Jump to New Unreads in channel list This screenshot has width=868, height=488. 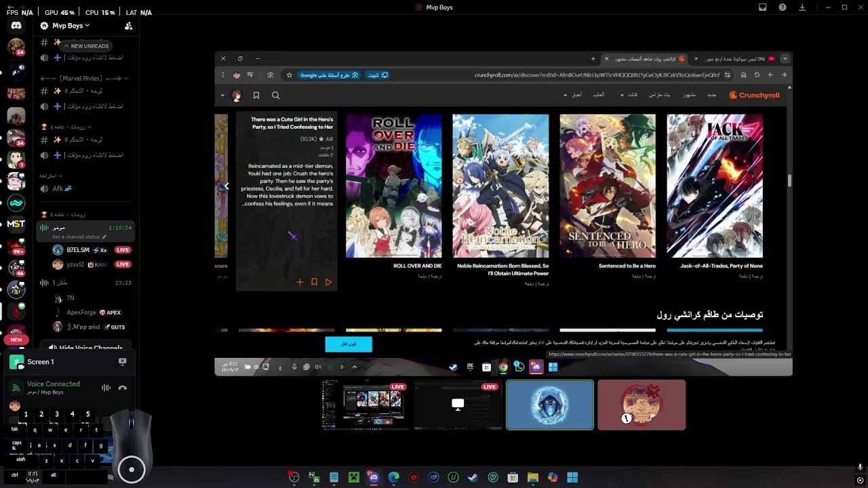coord(86,46)
